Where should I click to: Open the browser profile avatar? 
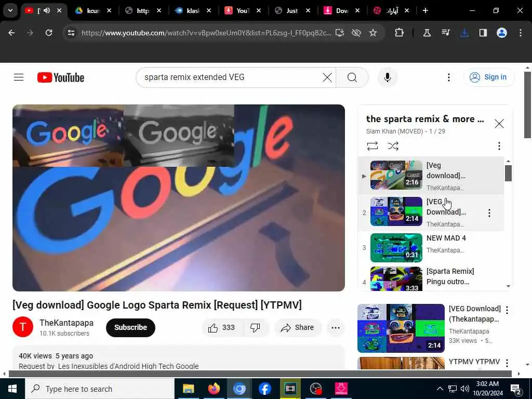[502, 33]
